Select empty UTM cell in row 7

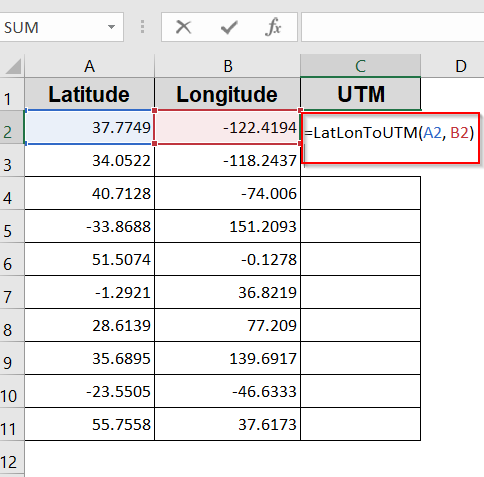[361, 292]
